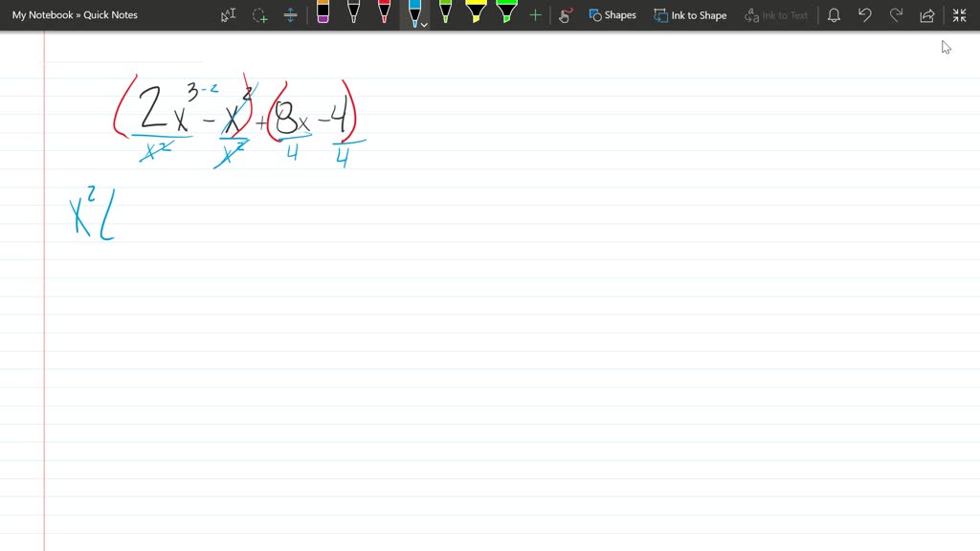Select the green highlighter swatch
Image resolution: width=980 pixels, height=551 pixels.
(506, 14)
